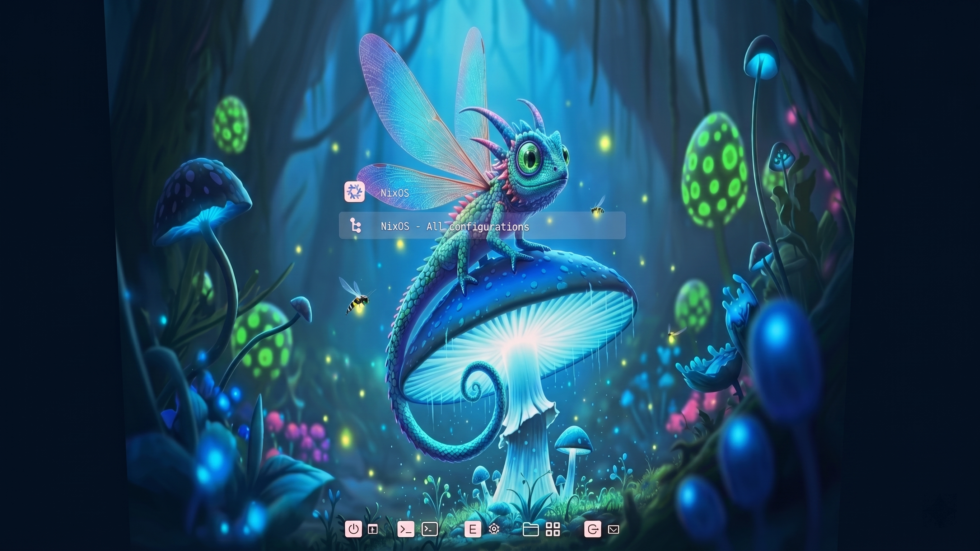Screen dimensions: 980x551
Task: Open the folder icon
Action: [x=531, y=529]
